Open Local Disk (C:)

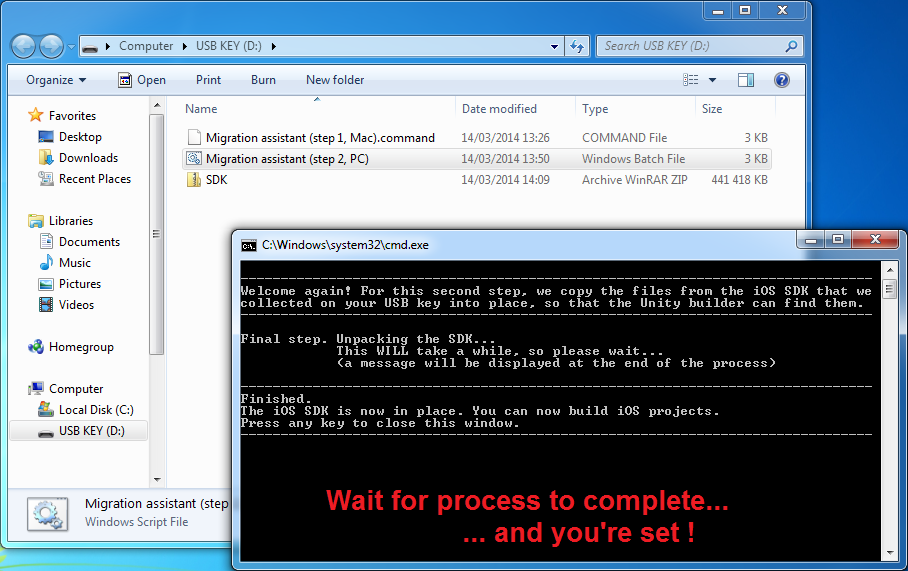pyautogui.click(x=96, y=410)
